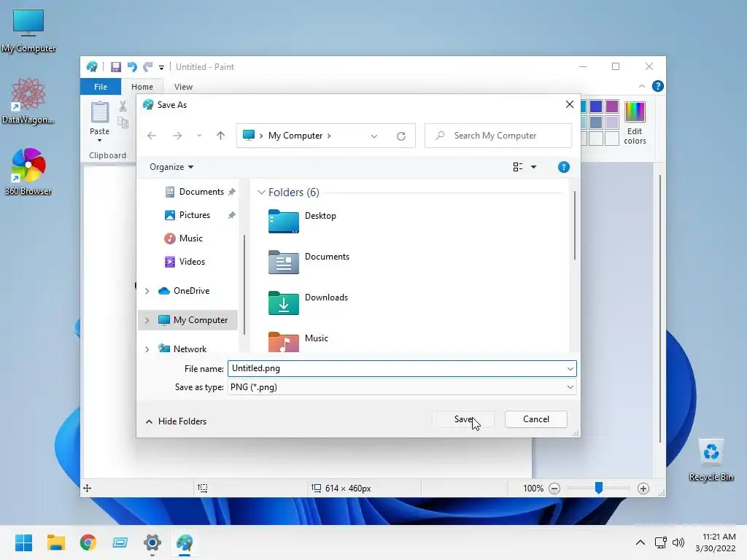
Task: Click the Paste clipboard icon in Paint
Action: 99,112
